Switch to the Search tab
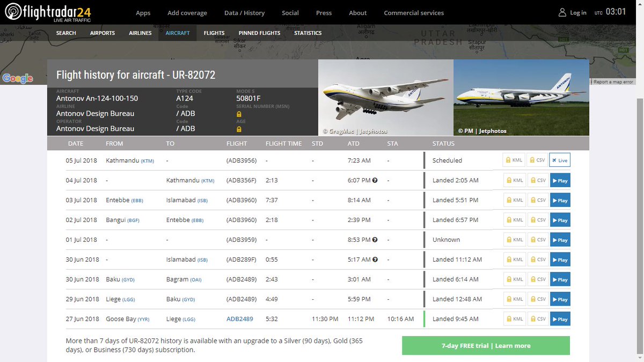 click(66, 33)
